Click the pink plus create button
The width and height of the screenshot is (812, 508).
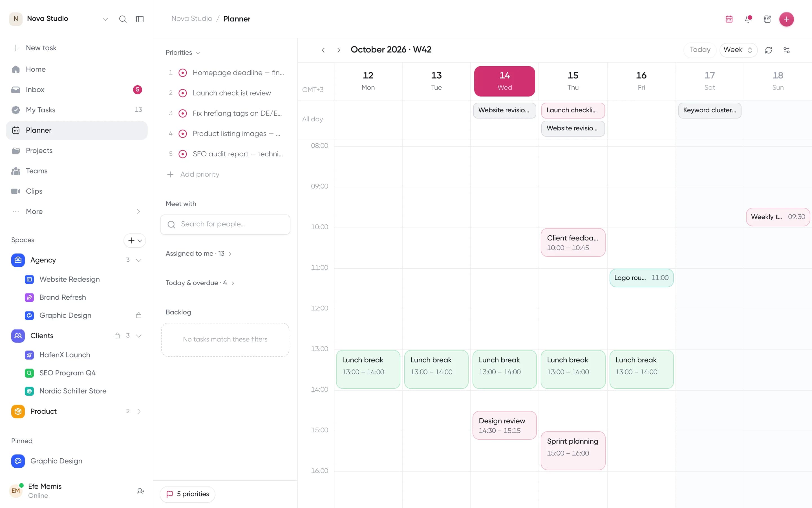pos(787,19)
